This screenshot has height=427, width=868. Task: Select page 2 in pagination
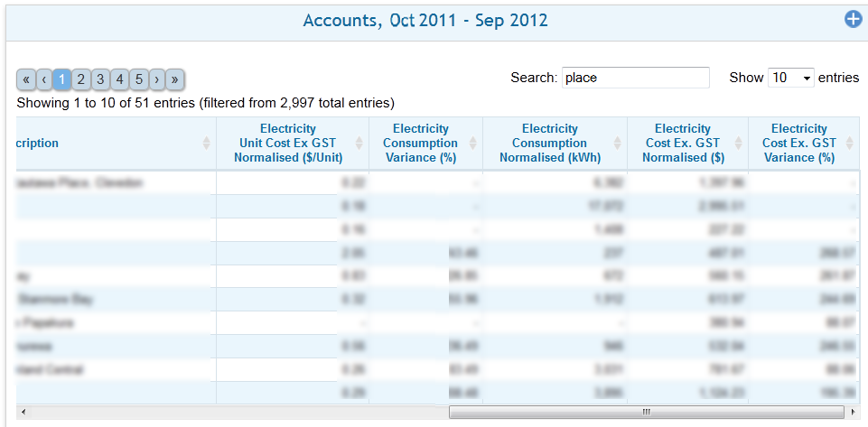(x=80, y=79)
